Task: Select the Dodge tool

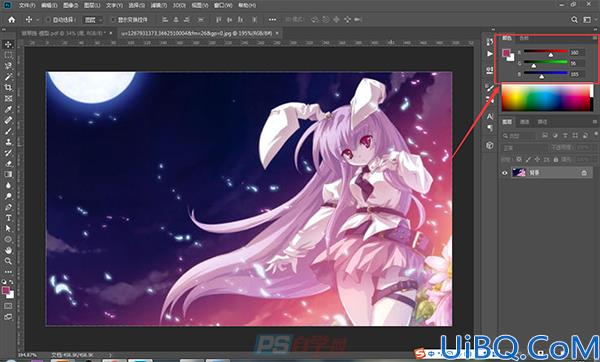Action: [8, 196]
